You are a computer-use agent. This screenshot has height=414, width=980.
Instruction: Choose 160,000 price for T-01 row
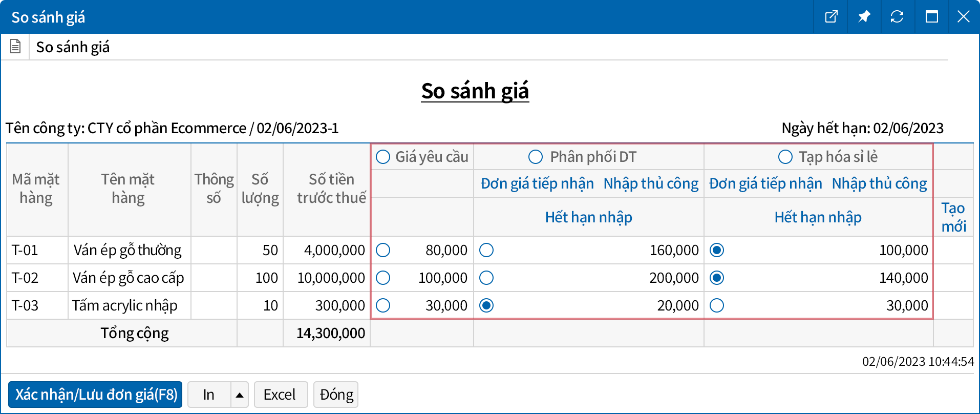point(486,250)
